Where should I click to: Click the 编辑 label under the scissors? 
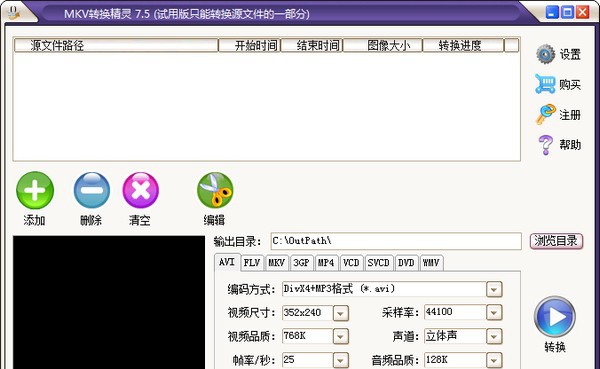(x=214, y=220)
